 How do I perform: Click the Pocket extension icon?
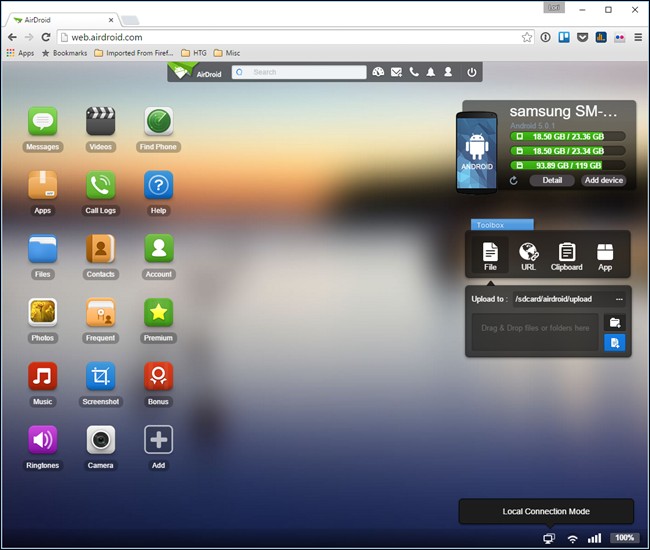pos(583,37)
